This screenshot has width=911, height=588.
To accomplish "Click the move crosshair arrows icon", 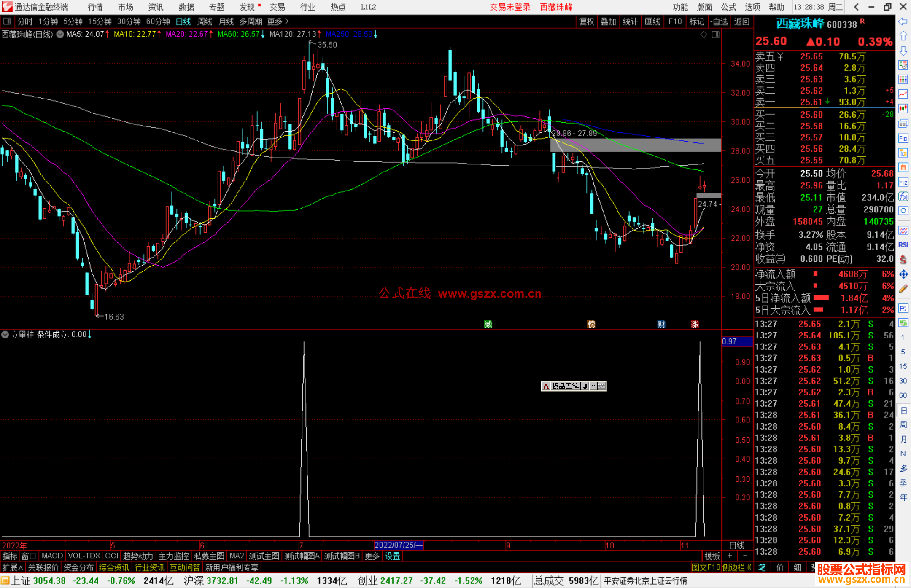I will pyautogui.click(x=903, y=274).
